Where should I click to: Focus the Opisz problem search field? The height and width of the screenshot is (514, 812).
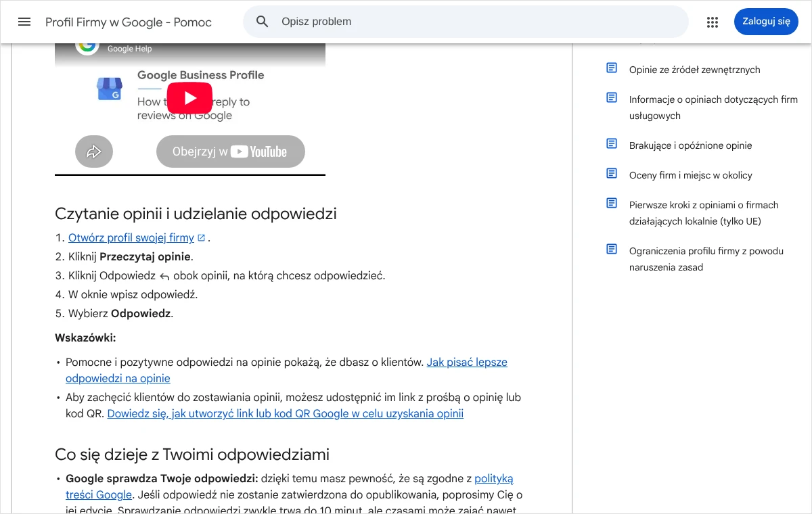pyautogui.click(x=466, y=22)
